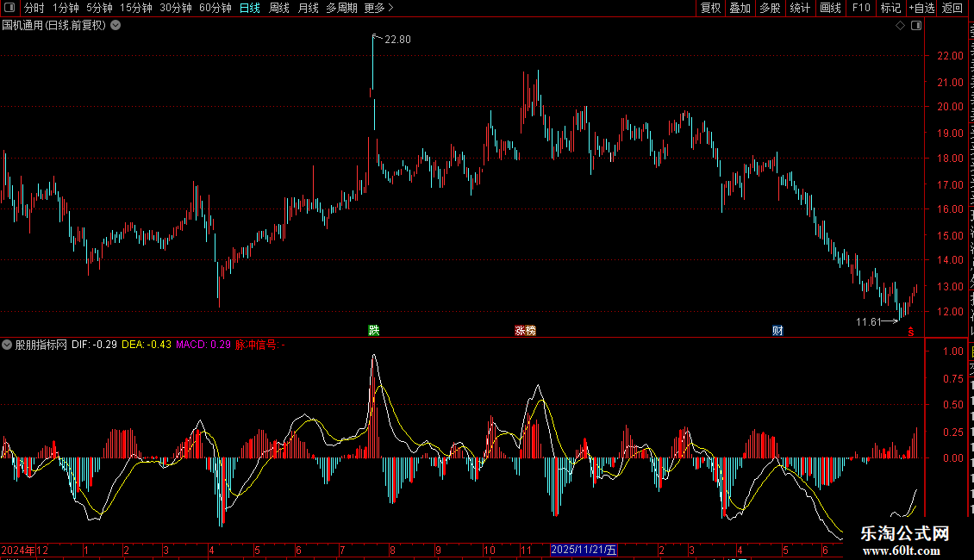Select the 15分钟 period tab
Viewport: 974px width, 560px height.
pyautogui.click(x=135, y=8)
